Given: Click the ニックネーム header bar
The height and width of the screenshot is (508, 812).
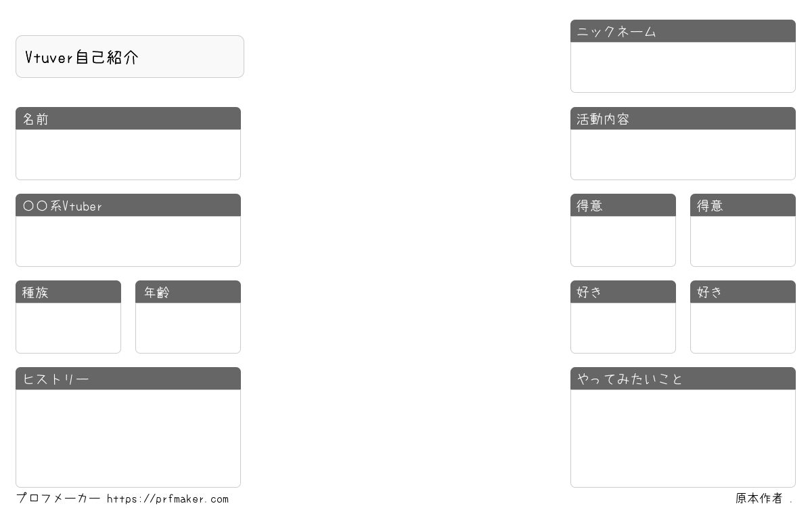Looking at the screenshot, I should (683, 31).
